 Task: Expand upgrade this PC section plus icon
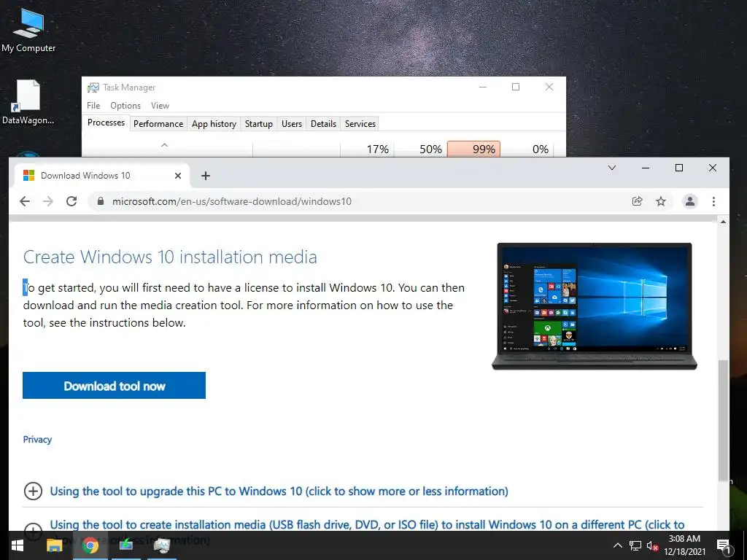coord(33,491)
